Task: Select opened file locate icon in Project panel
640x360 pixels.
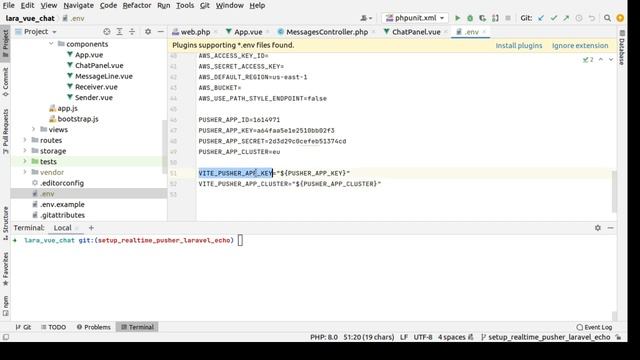Action: coord(107,31)
